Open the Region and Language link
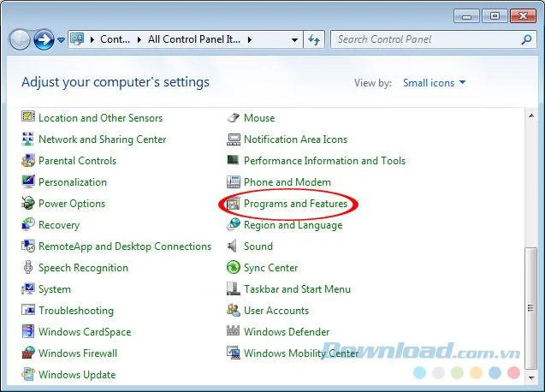This screenshot has width=545, height=392. [x=293, y=225]
